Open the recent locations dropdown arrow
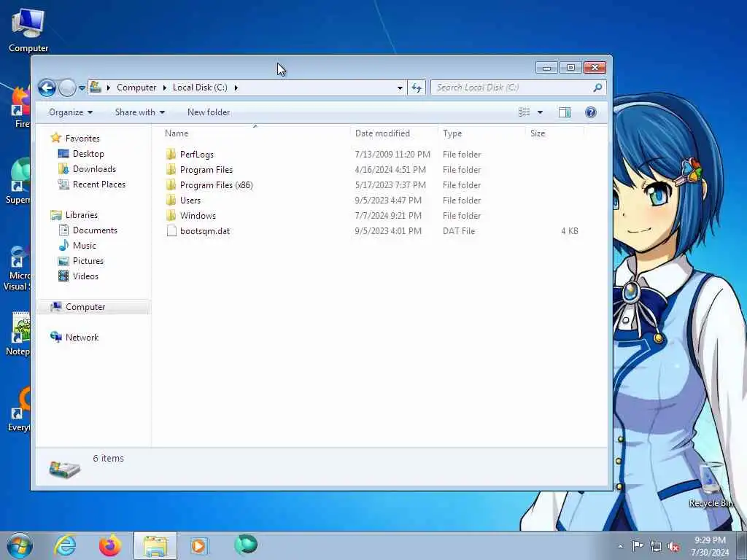Viewport: 747px width, 560px height. tap(82, 88)
